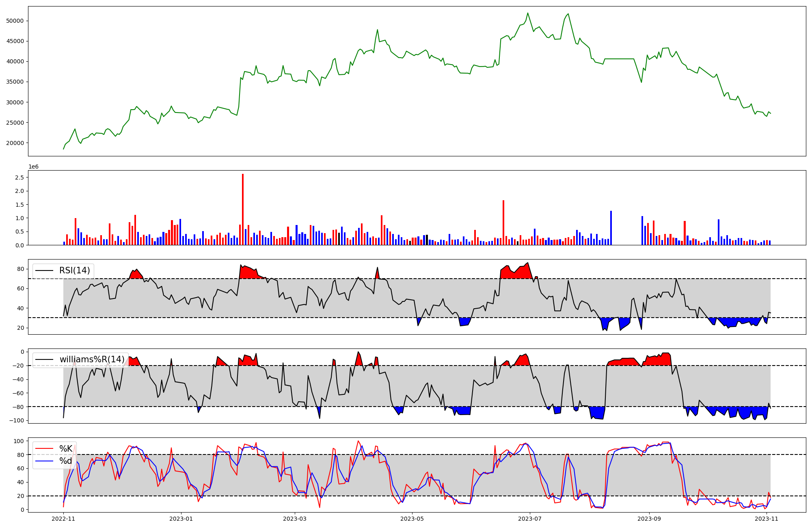Image resolution: width=812 pixels, height=528 pixels.
Task: Click the RSI(14) legend label
Action: pos(75,270)
